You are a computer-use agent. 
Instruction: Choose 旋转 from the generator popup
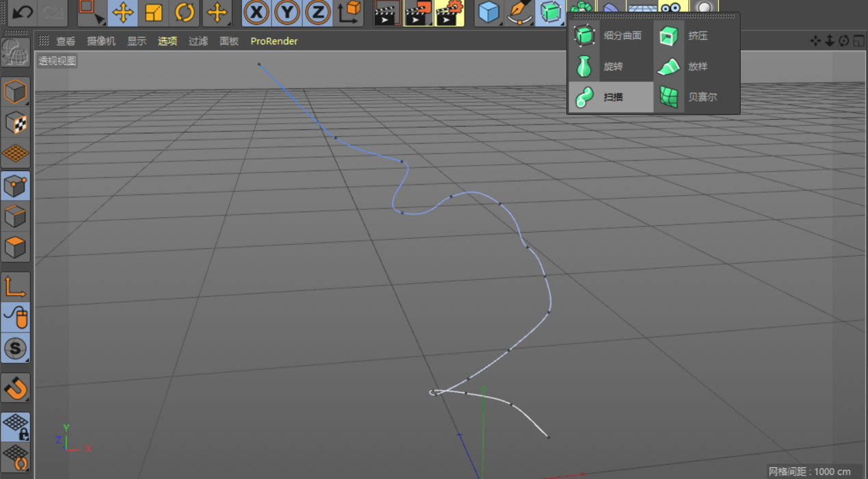(x=613, y=66)
